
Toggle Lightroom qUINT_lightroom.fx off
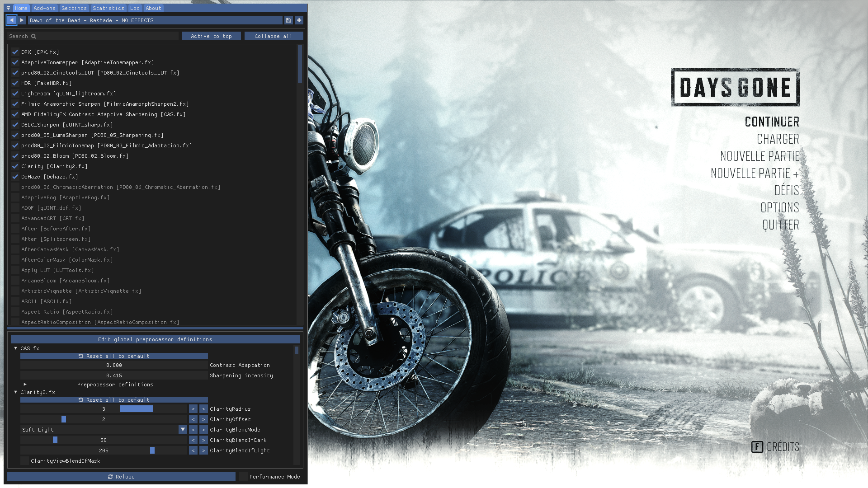(x=15, y=94)
